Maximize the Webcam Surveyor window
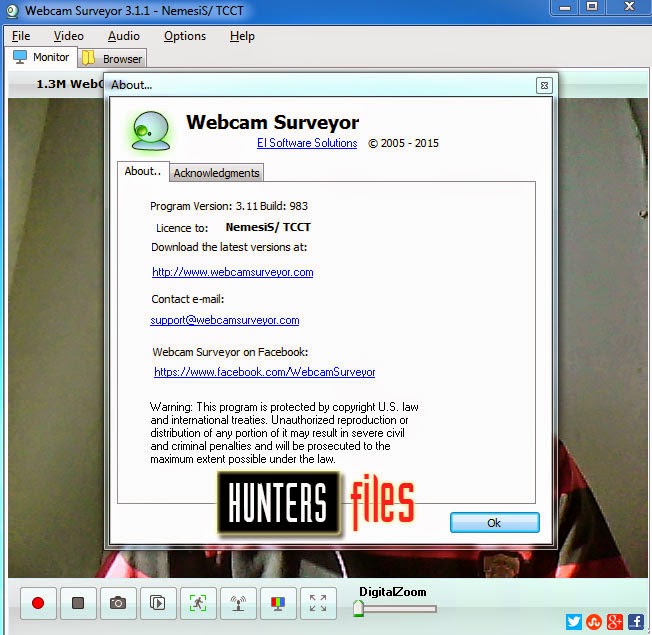This screenshot has width=652, height=635. (592, 7)
